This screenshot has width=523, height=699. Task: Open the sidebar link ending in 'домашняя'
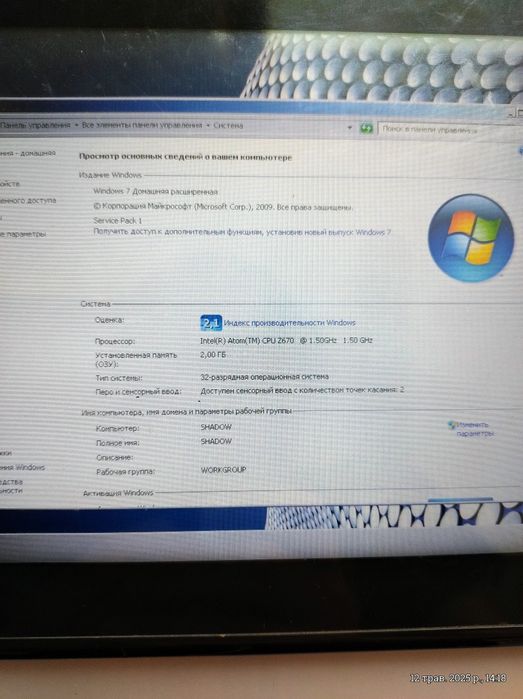coord(28,153)
